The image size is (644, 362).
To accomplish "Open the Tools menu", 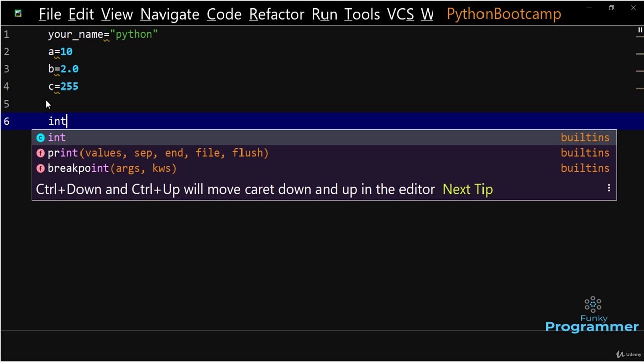I will (362, 14).
